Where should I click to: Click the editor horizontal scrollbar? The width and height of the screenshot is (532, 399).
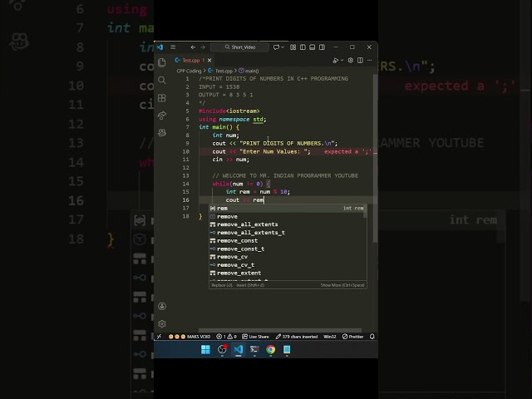pyautogui.click(x=280, y=330)
